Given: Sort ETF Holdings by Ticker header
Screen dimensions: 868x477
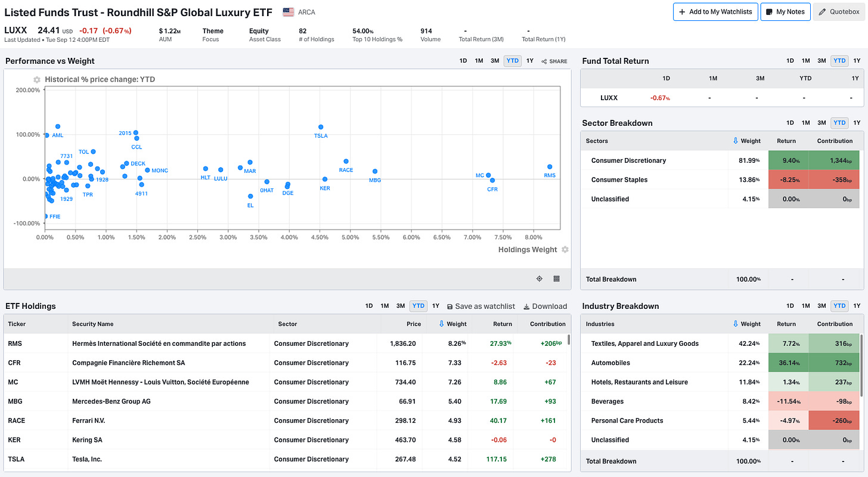Looking at the screenshot, I should [x=17, y=324].
